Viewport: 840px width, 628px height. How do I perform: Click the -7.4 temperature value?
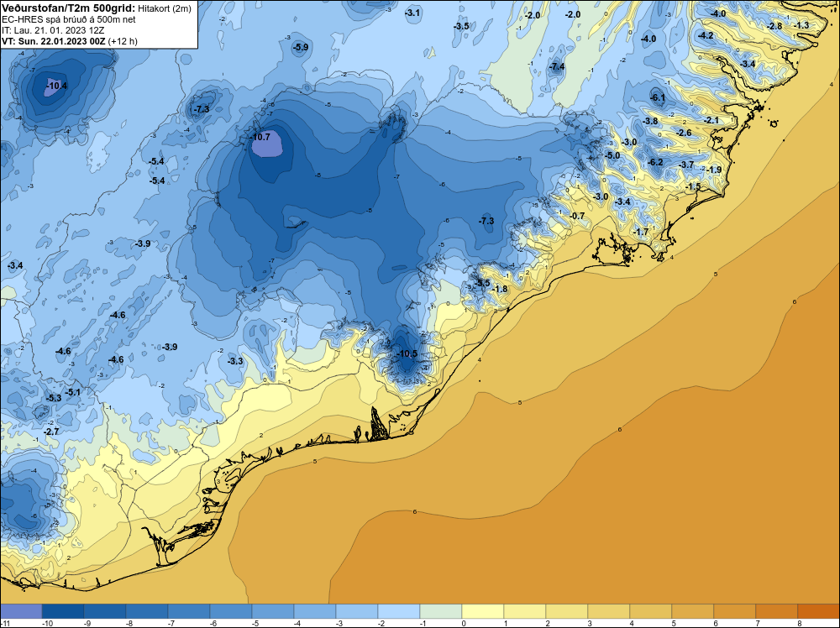pyautogui.click(x=557, y=66)
